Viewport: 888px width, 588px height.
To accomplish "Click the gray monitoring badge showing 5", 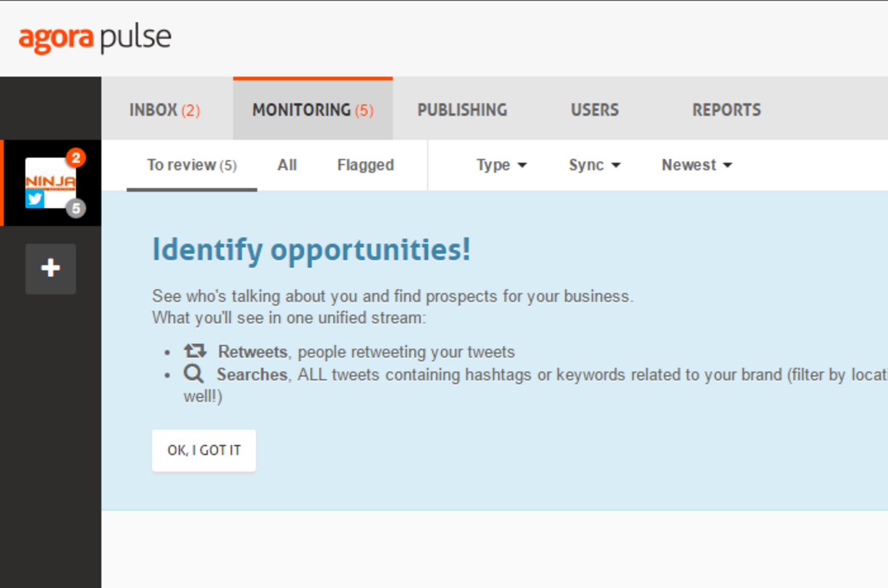I will 75,208.
